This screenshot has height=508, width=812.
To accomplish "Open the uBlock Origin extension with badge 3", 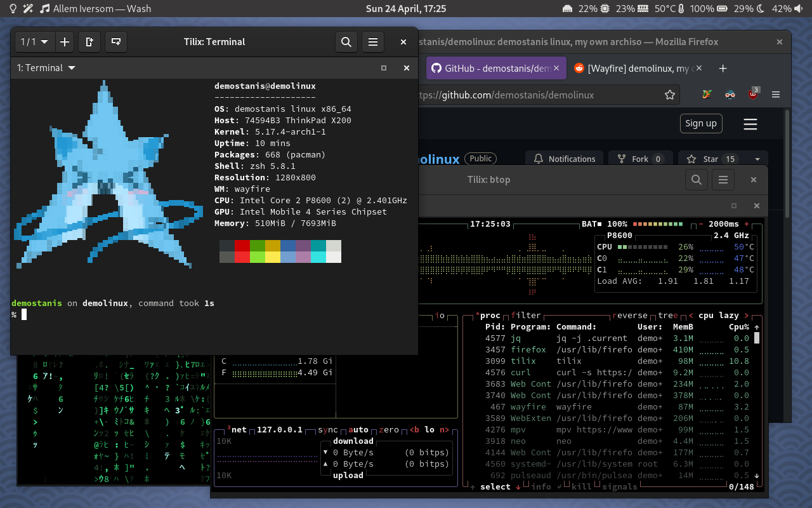I will 752,95.
